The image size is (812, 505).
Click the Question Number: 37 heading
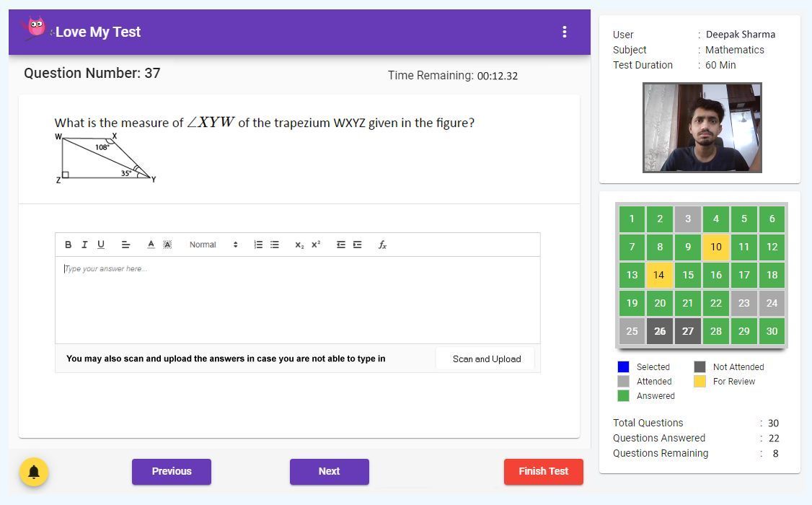click(x=92, y=73)
